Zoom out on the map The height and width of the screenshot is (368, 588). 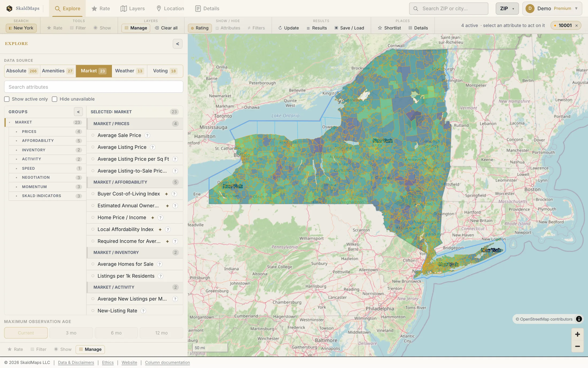click(x=577, y=346)
